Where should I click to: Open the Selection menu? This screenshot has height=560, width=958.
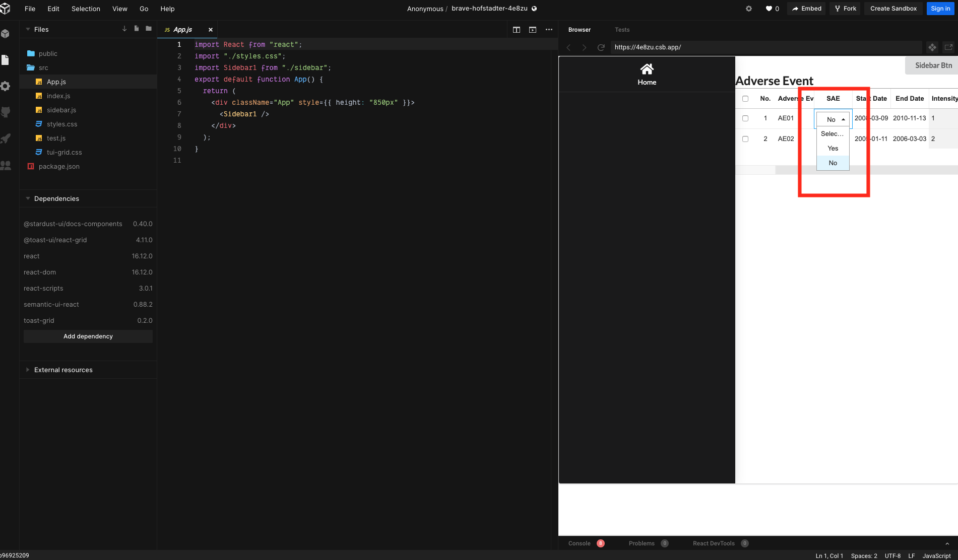[86, 9]
